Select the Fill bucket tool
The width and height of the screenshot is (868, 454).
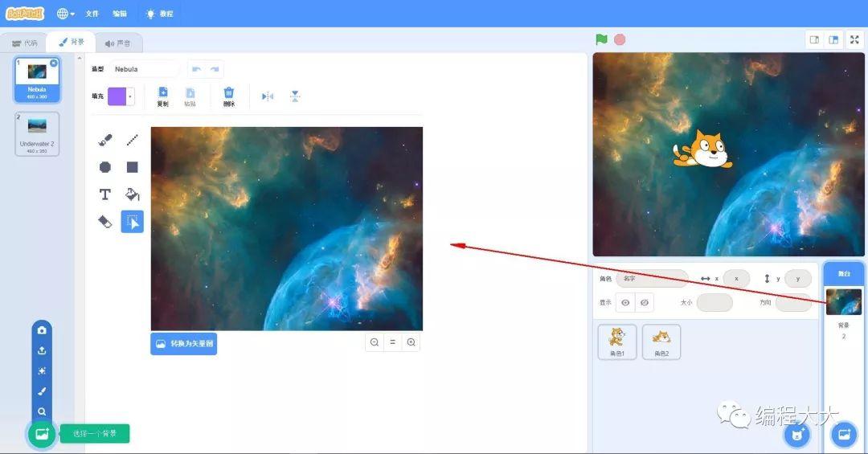point(133,194)
